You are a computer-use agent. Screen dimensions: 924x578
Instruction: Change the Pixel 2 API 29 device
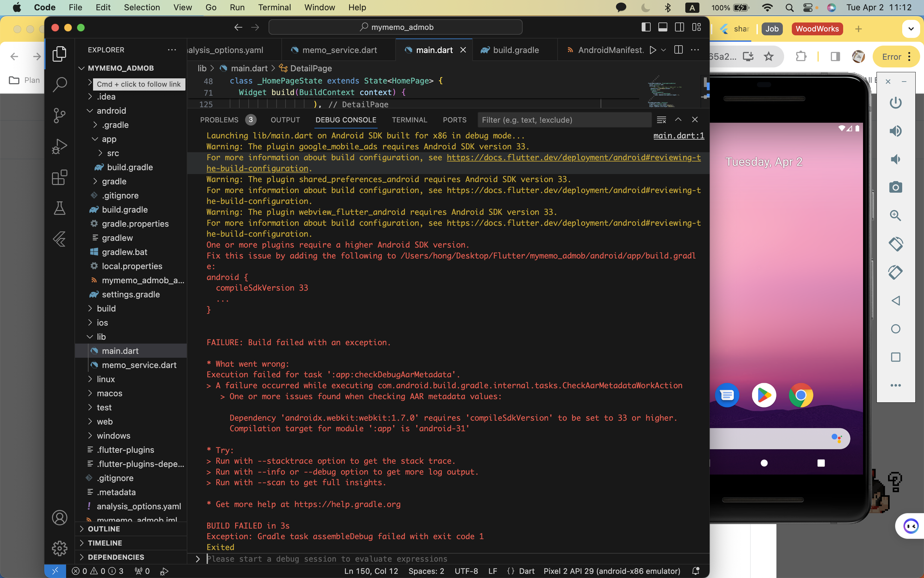(612, 571)
